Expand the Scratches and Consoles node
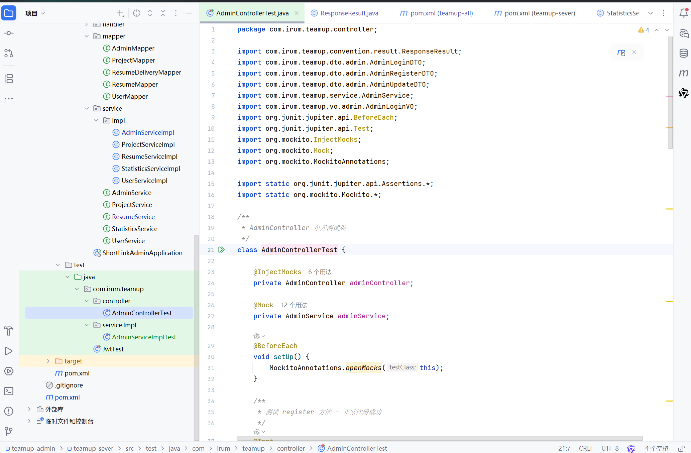Screen dimensions: 691x453 coord(29,421)
